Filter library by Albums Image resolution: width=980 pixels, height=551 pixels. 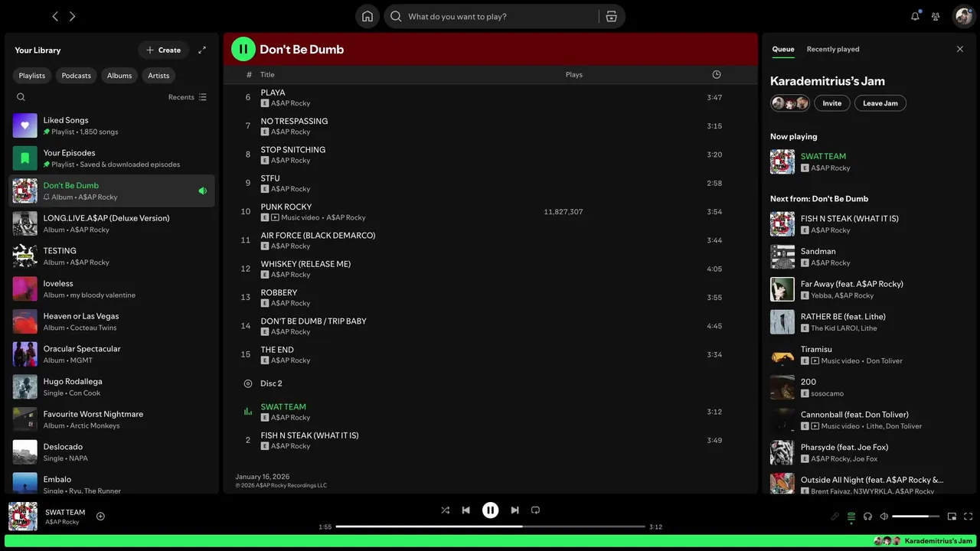(119, 75)
